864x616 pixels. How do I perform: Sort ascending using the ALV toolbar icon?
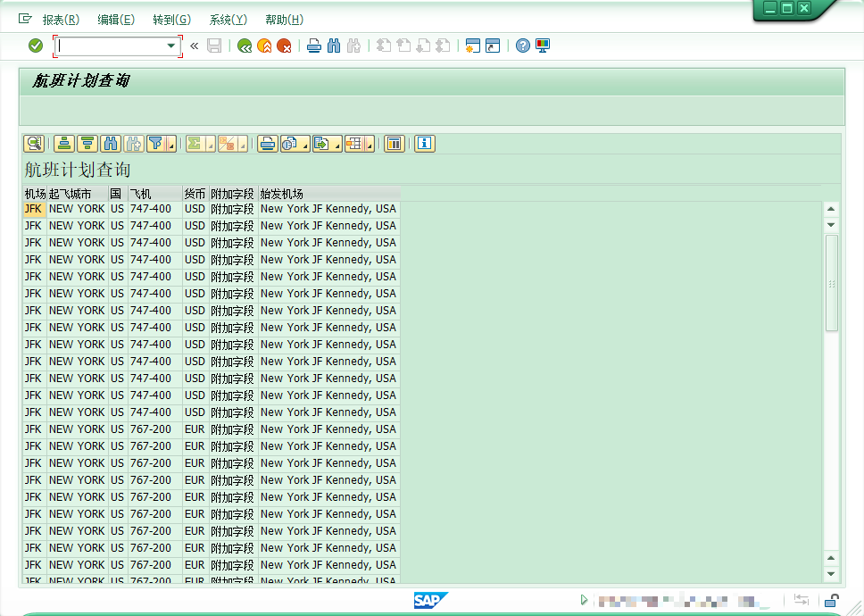64,143
